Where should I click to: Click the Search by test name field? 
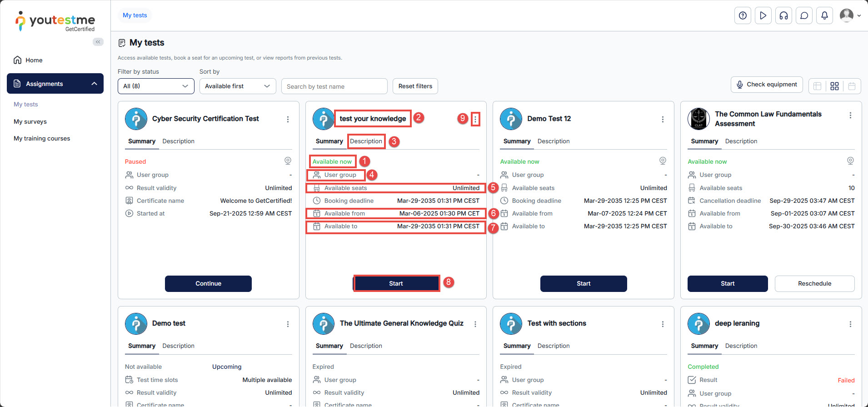334,86
